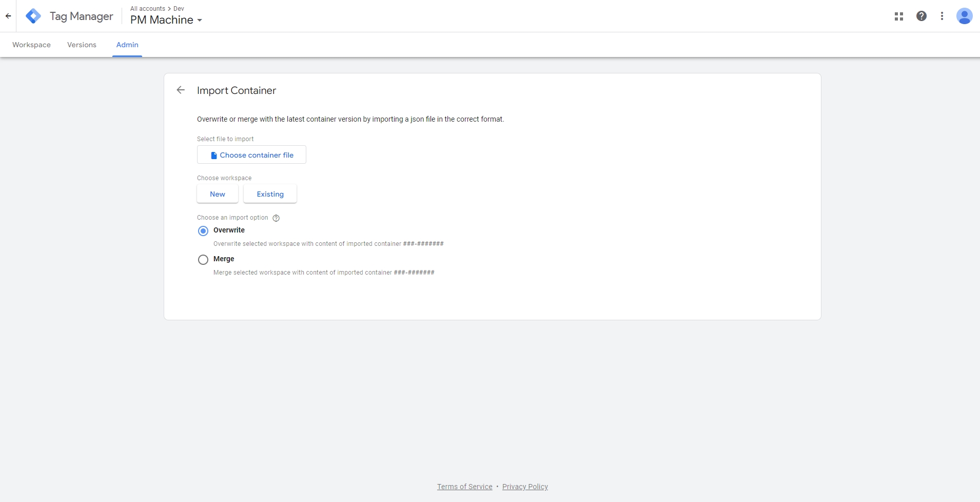Image resolution: width=980 pixels, height=502 pixels.
Task: Open the Terms of Service link
Action: [x=465, y=487]
